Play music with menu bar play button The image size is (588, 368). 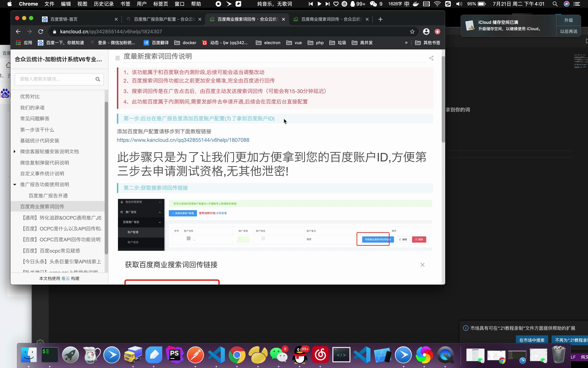pos(319,4)
